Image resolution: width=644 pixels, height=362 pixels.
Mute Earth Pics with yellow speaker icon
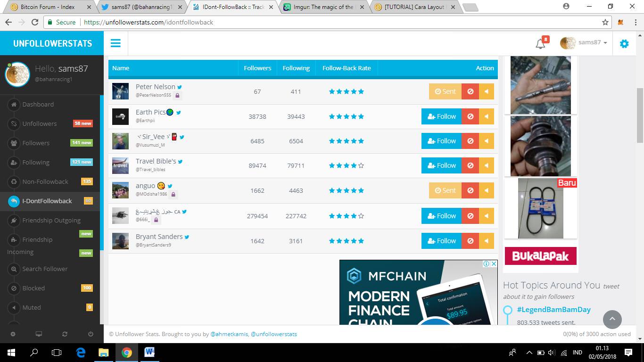(486, 116)
